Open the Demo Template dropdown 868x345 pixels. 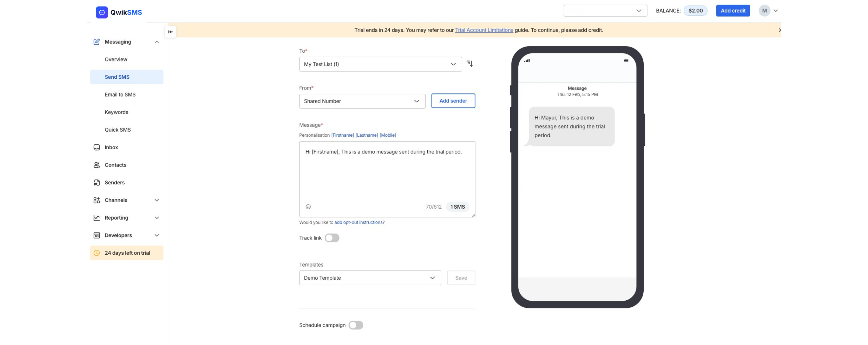click(x=370, y=278)
